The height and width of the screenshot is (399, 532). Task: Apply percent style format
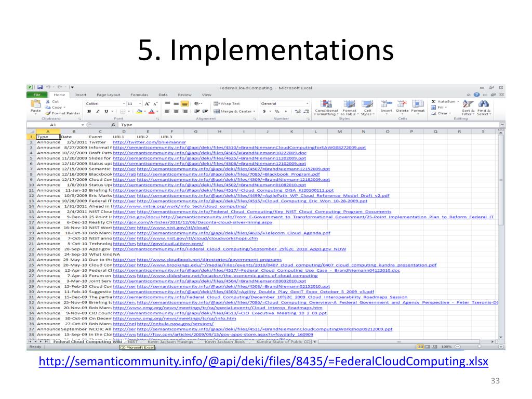pos(277,111)
